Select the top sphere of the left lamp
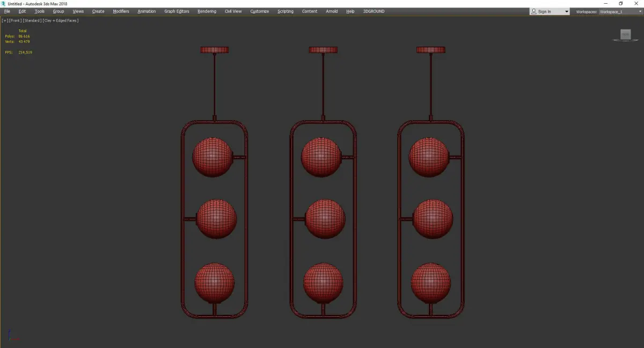Viewport: 644px width, 348px height. tap(213, 157)
